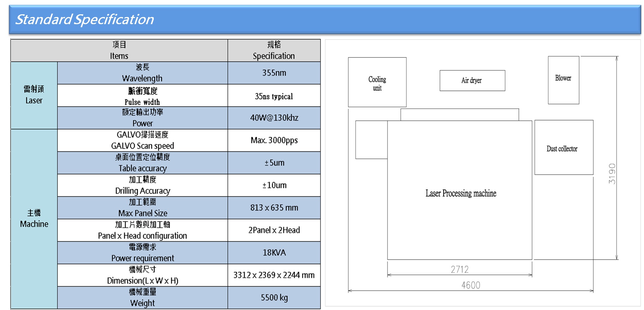Select the 'Power' row label
The image size is (644, 310).
(143, 118)
